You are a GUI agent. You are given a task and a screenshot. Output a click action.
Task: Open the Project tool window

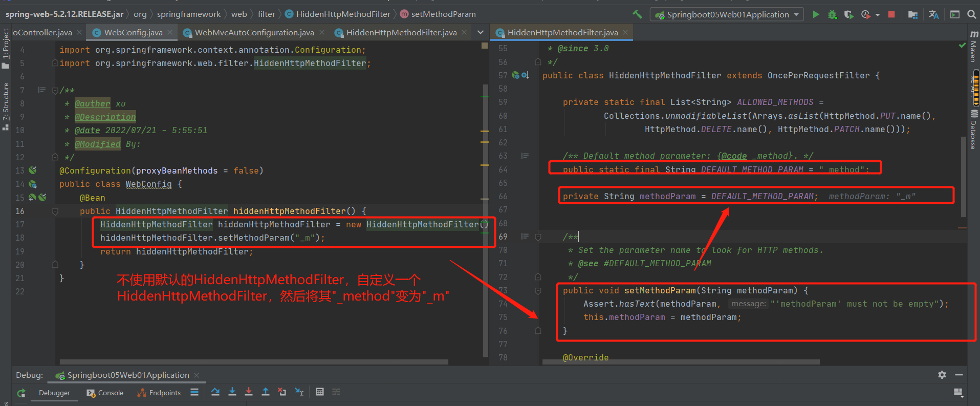6,48
